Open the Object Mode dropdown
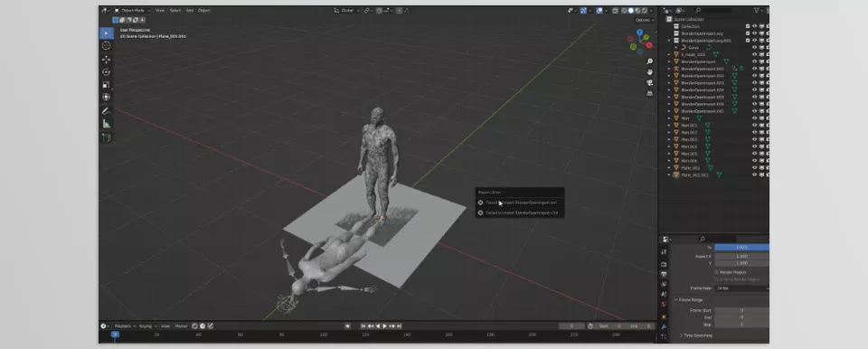 [x=132, y=11]
